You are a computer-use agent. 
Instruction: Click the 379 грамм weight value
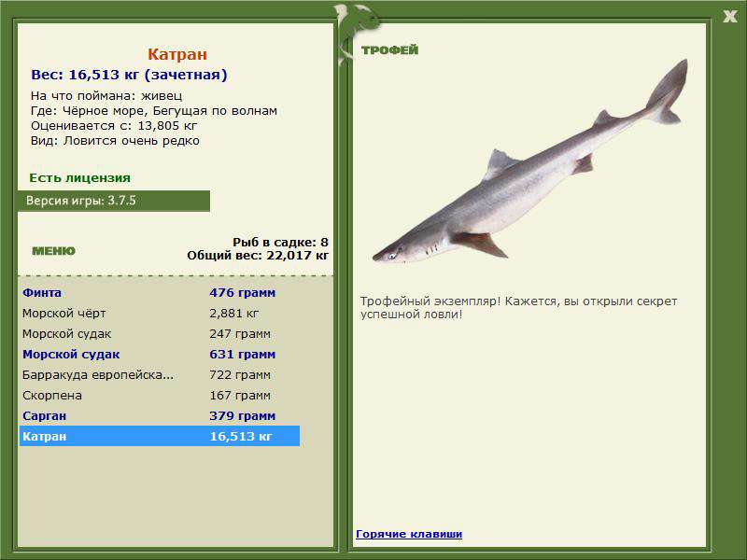click(242, 415)
